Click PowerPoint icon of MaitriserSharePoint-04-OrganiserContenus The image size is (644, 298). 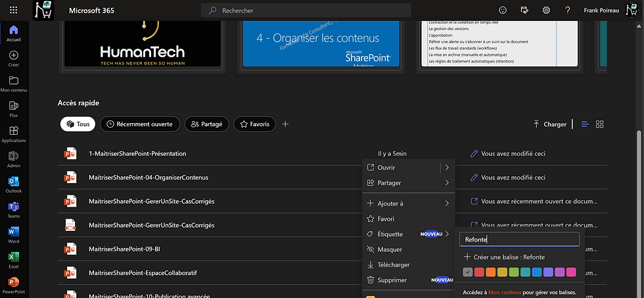coord(70,178)
